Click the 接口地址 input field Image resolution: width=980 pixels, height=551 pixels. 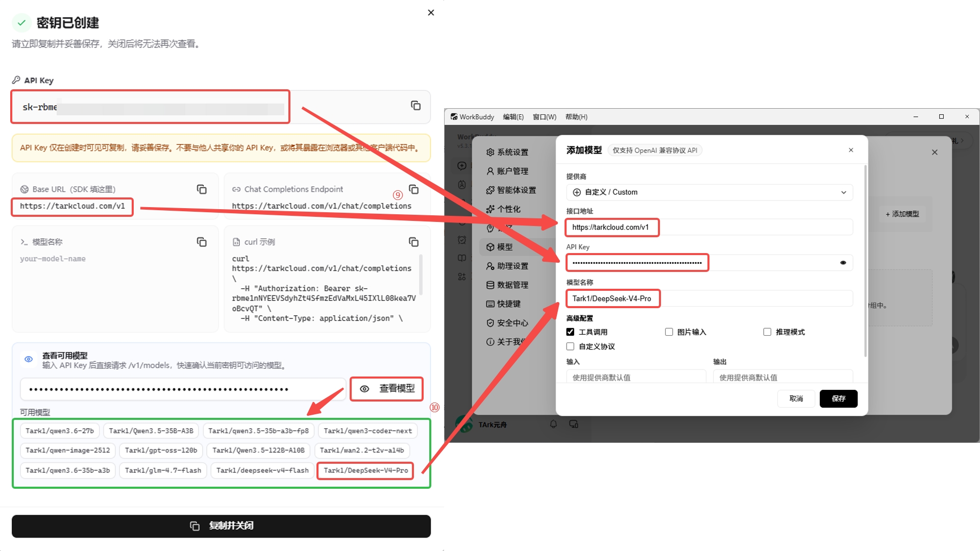tap(709, 228)
